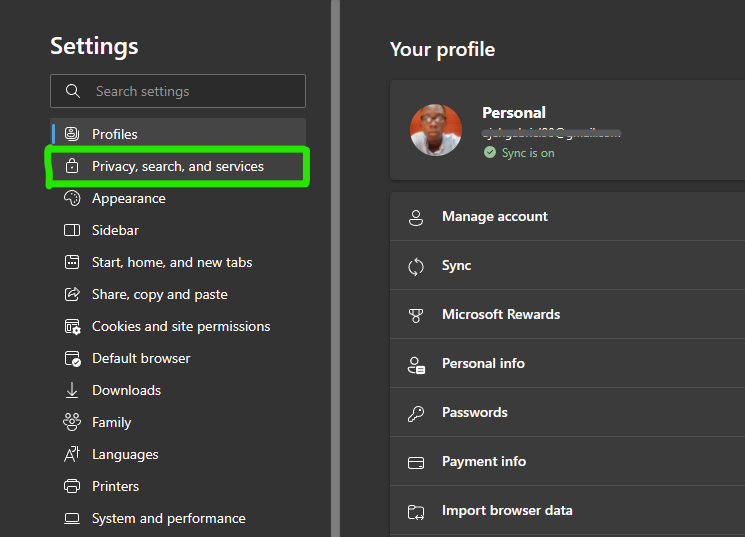Click the Appearance palette icon
Screen dimensions: 745x537
(72, 198)
